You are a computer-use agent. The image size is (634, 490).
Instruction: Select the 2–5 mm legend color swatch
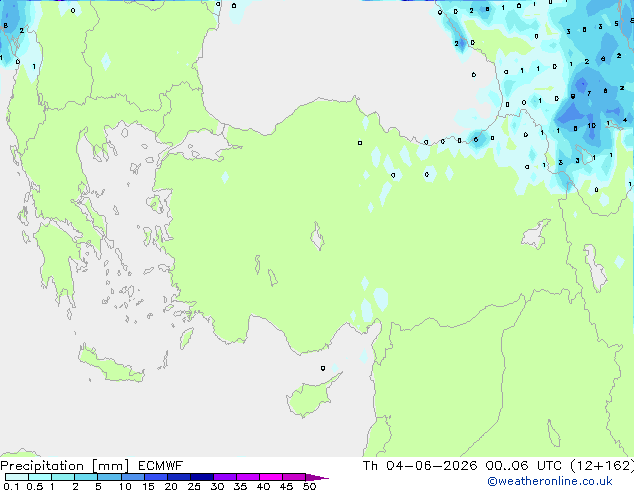pos(86,477)
